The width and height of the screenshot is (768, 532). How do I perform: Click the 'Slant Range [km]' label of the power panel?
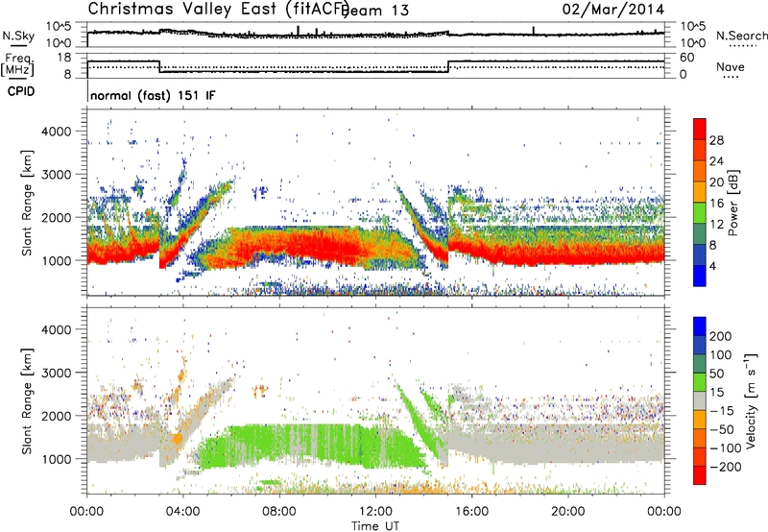[27, 203]
